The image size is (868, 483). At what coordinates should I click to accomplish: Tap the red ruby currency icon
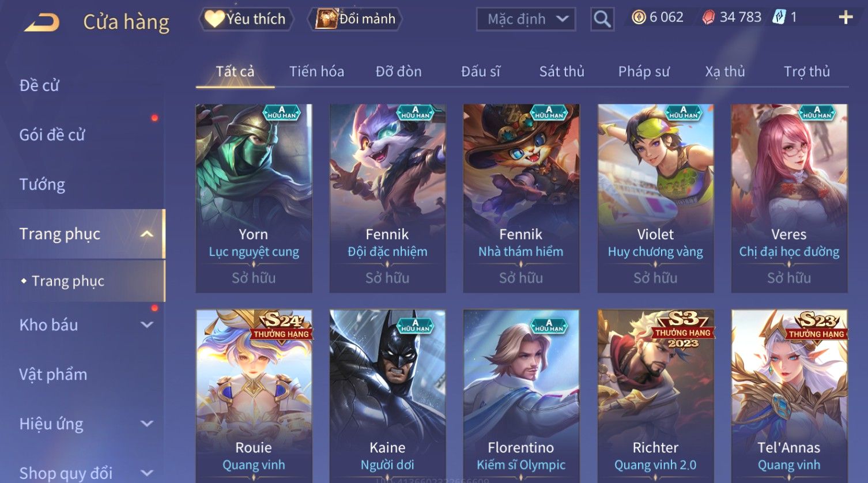[x=708, y=18]
